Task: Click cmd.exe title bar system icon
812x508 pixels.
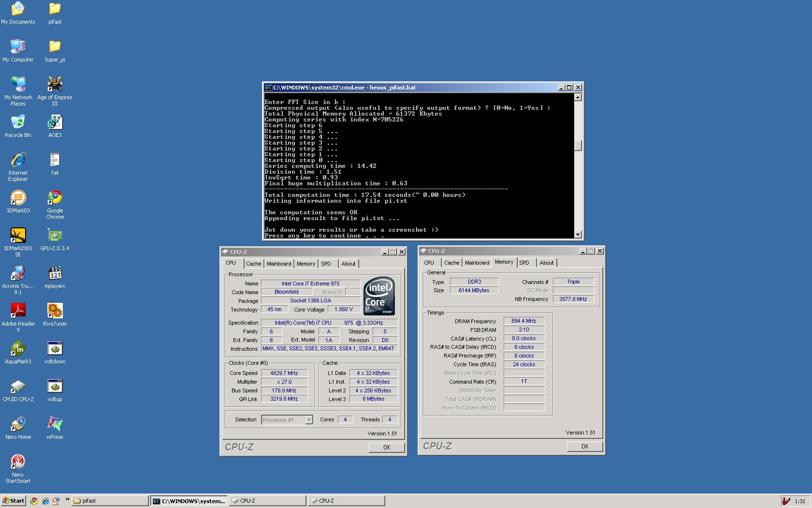Action: pos(268,88)
